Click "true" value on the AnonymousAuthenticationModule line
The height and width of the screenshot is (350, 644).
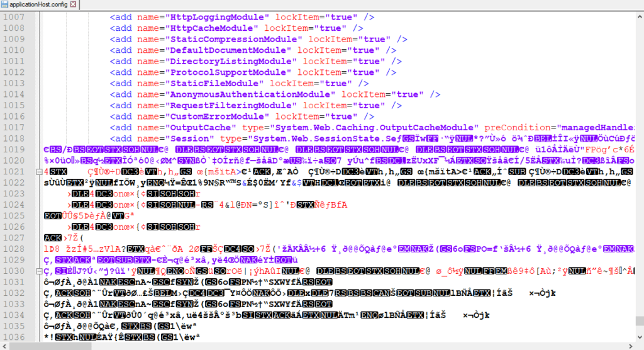(x=408, y=94)
